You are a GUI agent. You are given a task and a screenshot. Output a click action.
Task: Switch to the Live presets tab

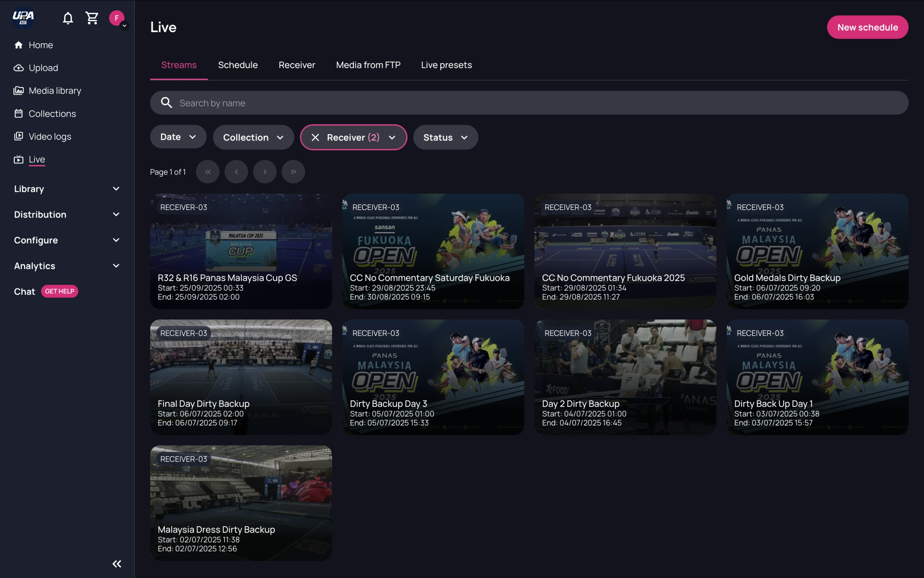point(446,65)
